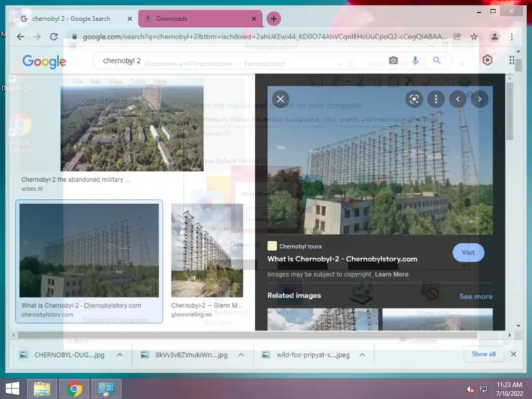Image resolution: width=532 pixels, height=399 pixels.
Task: Click the page scrollbar up arrow
Action: click(x=518, y=51)
